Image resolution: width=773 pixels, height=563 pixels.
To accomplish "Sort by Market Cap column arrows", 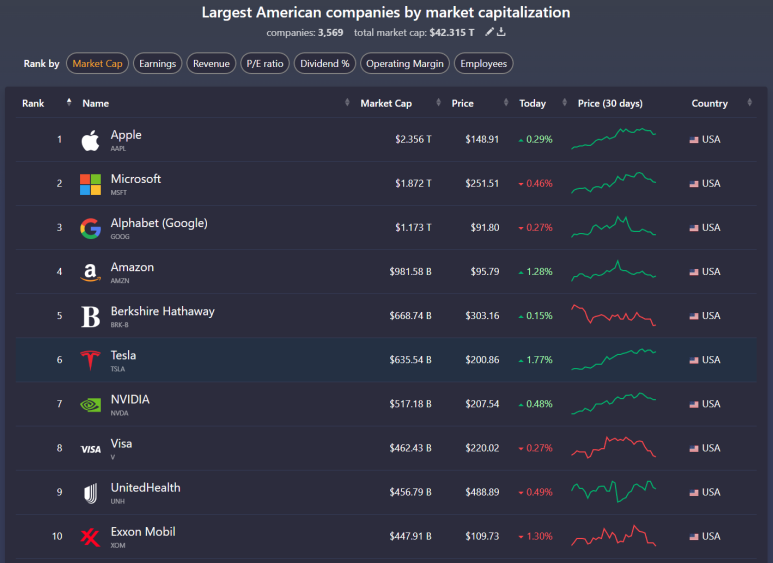I will (x=438, y=103).
